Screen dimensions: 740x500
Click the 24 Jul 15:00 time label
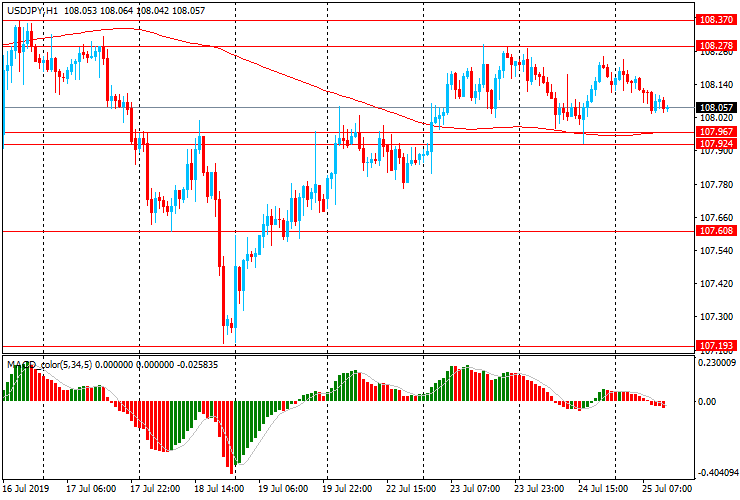pyautogui.click(x=603, y=488)
